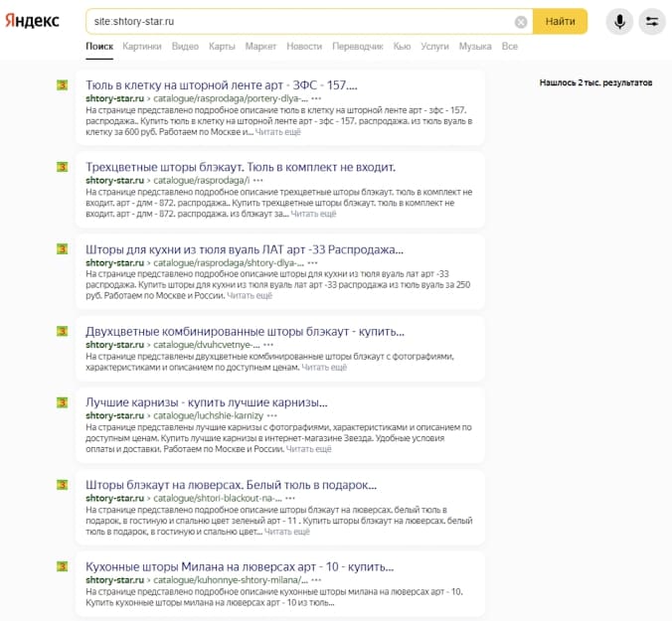The width and height of the screenshot is (672, 621).
Task: Go to the Новости tab
Action: [304, 47]
